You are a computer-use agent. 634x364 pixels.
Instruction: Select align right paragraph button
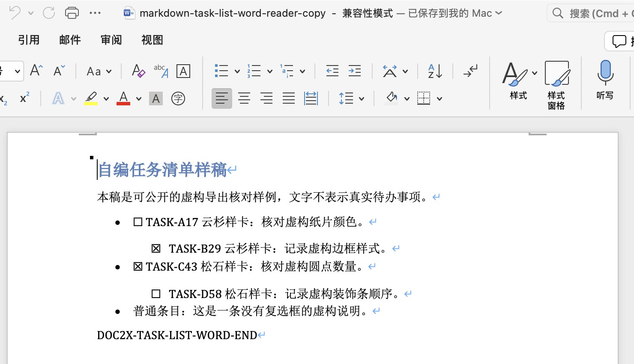coord(266,98)
